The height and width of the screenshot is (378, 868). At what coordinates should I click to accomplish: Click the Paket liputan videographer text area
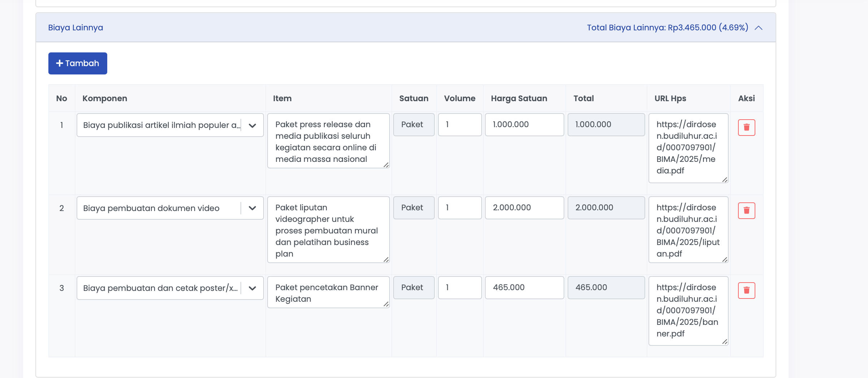(328, 230)
